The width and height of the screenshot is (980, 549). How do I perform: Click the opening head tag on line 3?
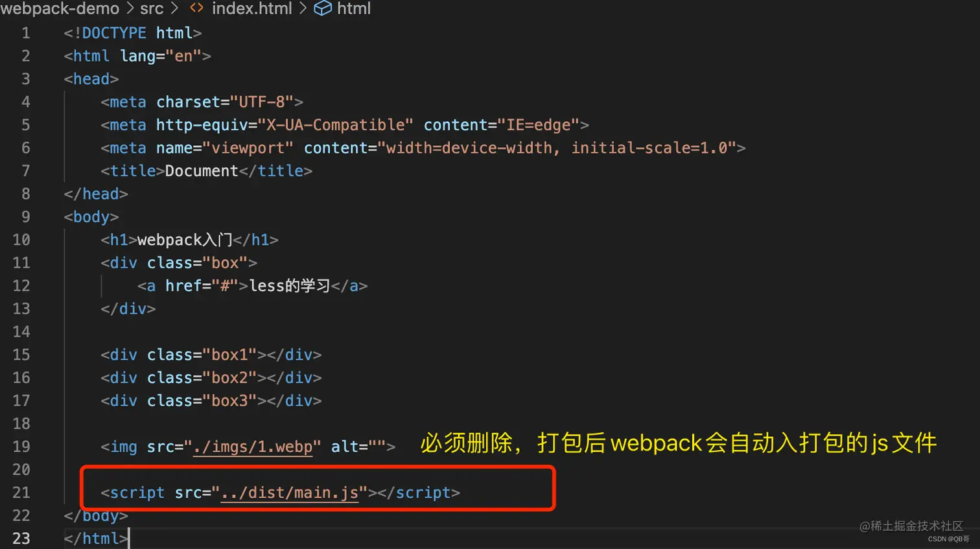click(x=91, y=79)
